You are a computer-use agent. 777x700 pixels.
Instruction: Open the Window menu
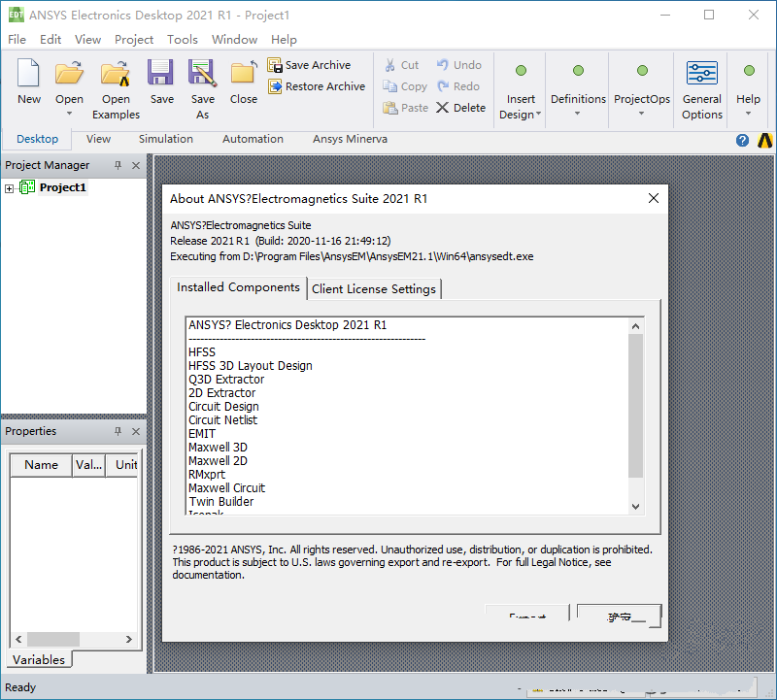pos(234,40)
